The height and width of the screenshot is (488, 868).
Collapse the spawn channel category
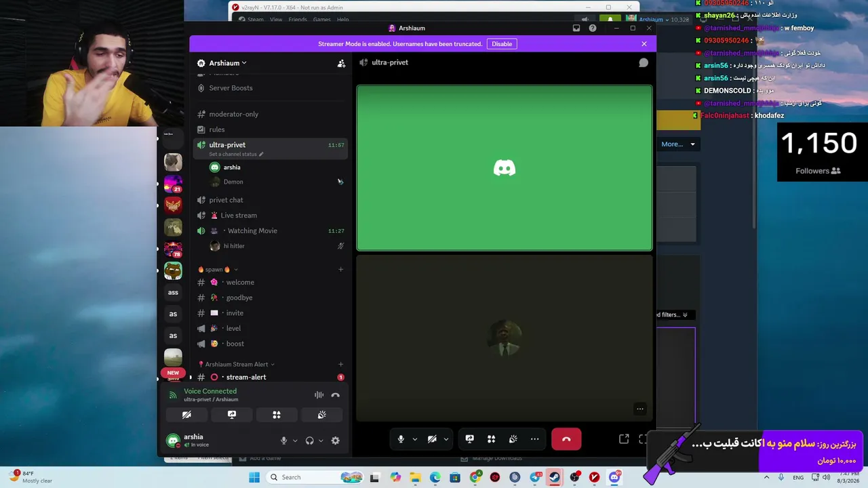217,270
